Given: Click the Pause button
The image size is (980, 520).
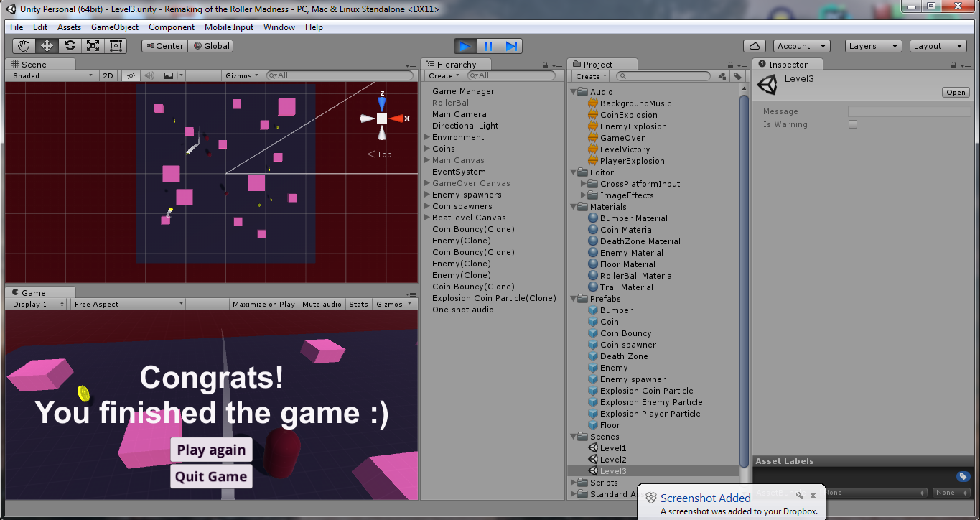Looking at the screenshot, I should (x=488, y=46).
